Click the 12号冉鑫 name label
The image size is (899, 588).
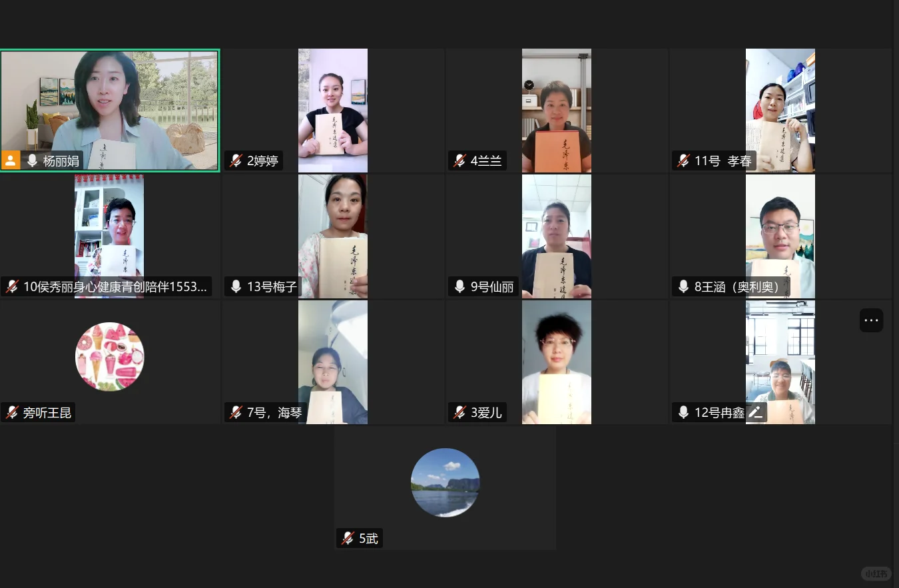coord(719,412)
